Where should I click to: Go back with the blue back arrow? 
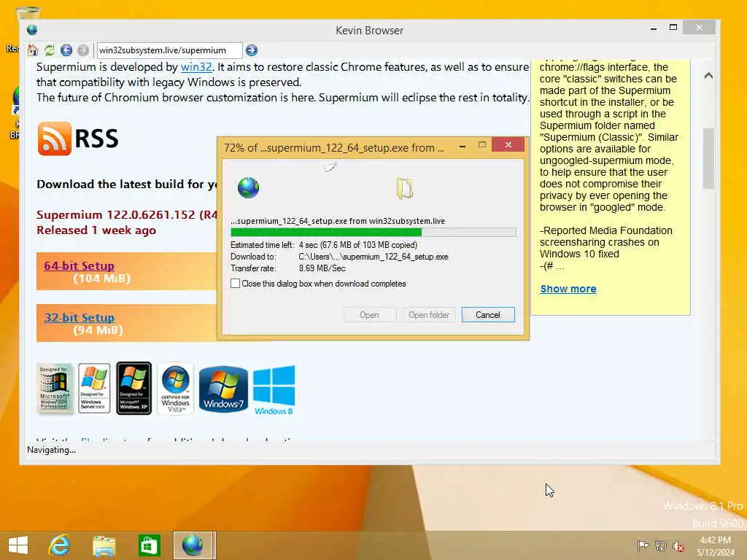coord(66,50)
